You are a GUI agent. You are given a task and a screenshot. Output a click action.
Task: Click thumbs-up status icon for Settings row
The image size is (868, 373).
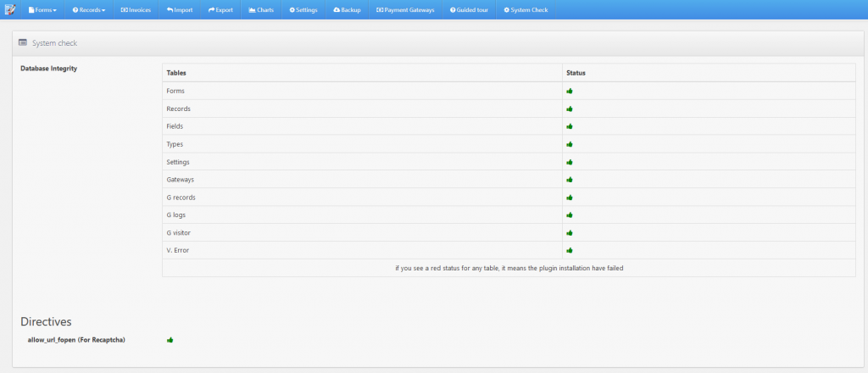[570, 162]
